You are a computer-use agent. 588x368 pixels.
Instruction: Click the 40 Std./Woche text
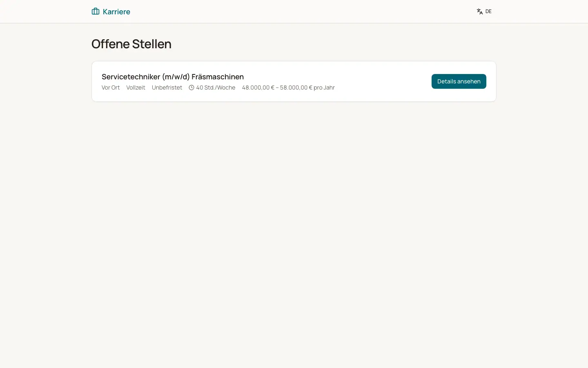coord(216,88)
